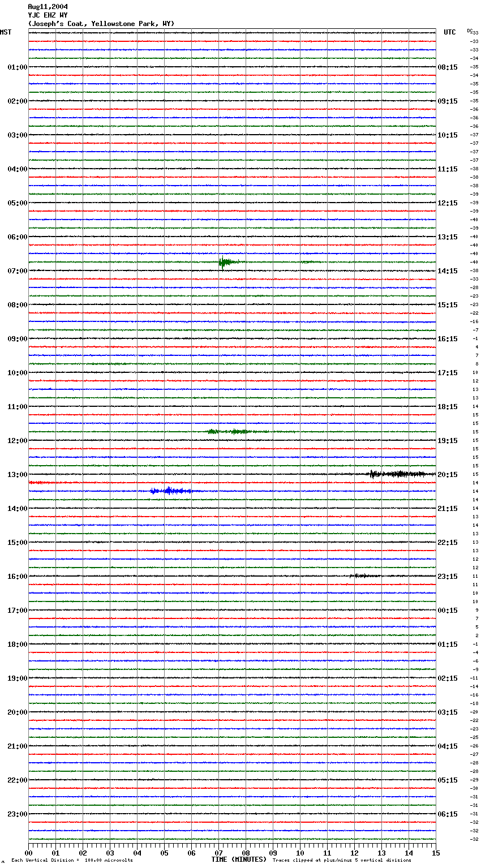Click the 23:15 UTC time label

click(448, 577)
